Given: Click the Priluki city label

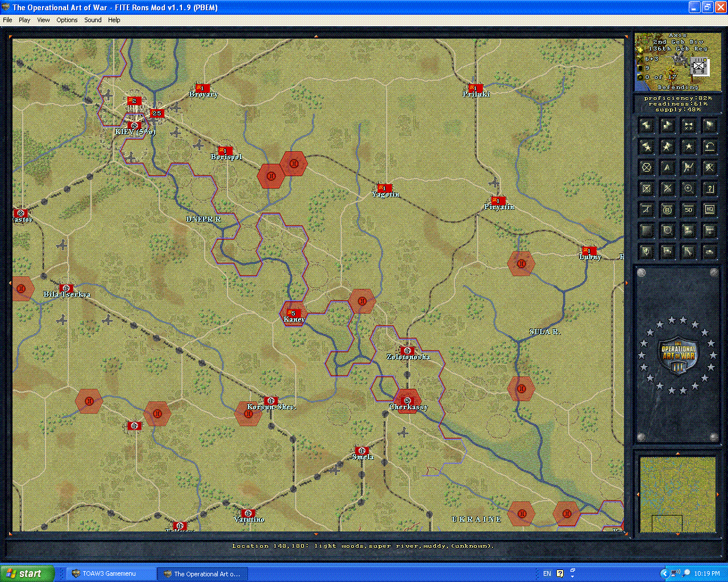Looking at the screenshot, I should (x=476, y=94).
